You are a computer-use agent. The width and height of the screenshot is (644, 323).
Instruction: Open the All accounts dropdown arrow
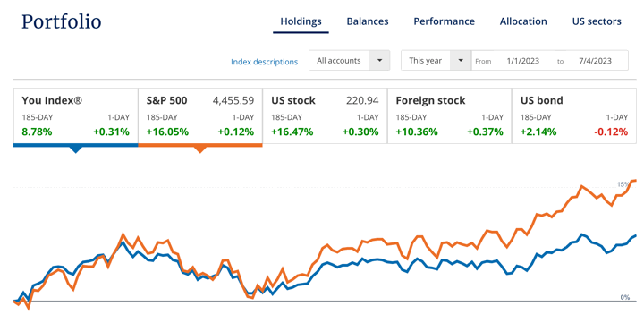(379, 61)
